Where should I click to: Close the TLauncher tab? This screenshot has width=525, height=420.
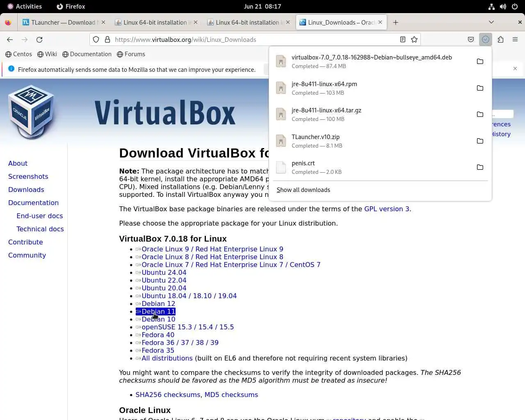pos(103,22)
